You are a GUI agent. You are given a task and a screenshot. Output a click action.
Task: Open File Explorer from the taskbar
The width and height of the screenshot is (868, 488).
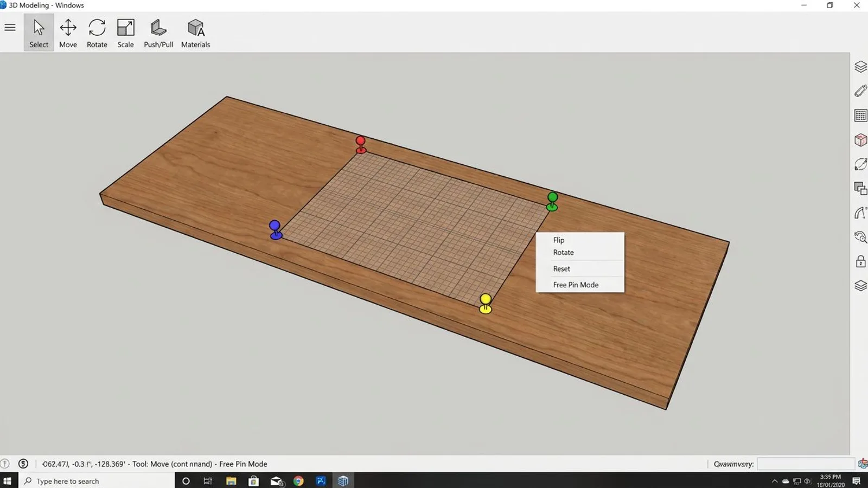point(231,481)
